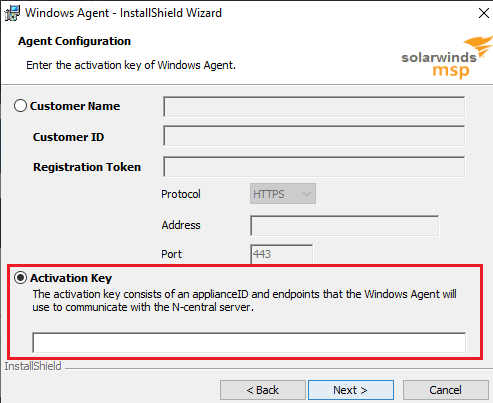The width and height of the screenshot is (493, 403).
Task: Go back with the Back button
Action: [x=263, y=390]
